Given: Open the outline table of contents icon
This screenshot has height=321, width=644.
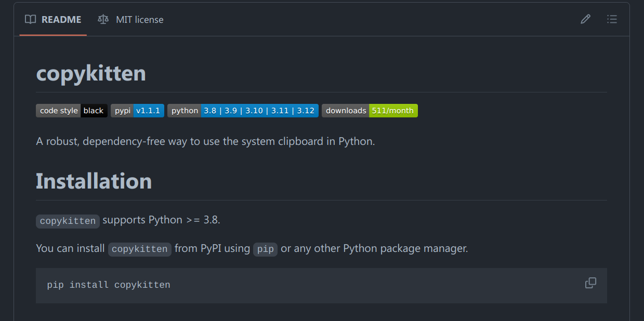Looking at the screenshot, I should click(x=612, y=20).
